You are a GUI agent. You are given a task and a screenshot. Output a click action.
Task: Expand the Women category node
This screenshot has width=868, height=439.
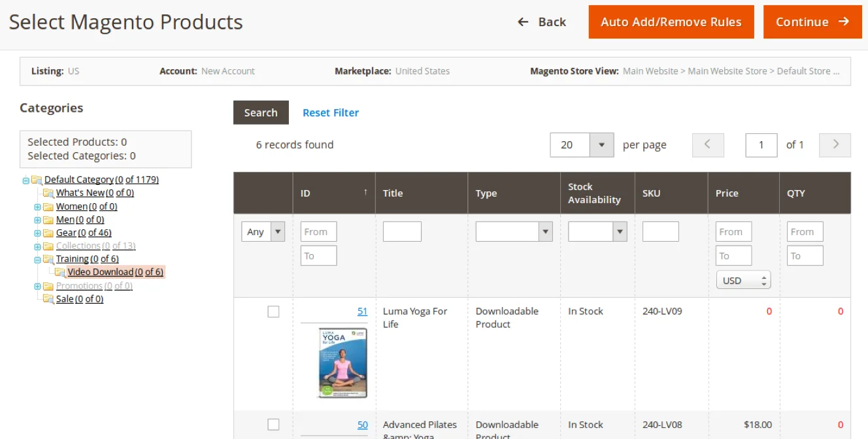pos(38,206)
